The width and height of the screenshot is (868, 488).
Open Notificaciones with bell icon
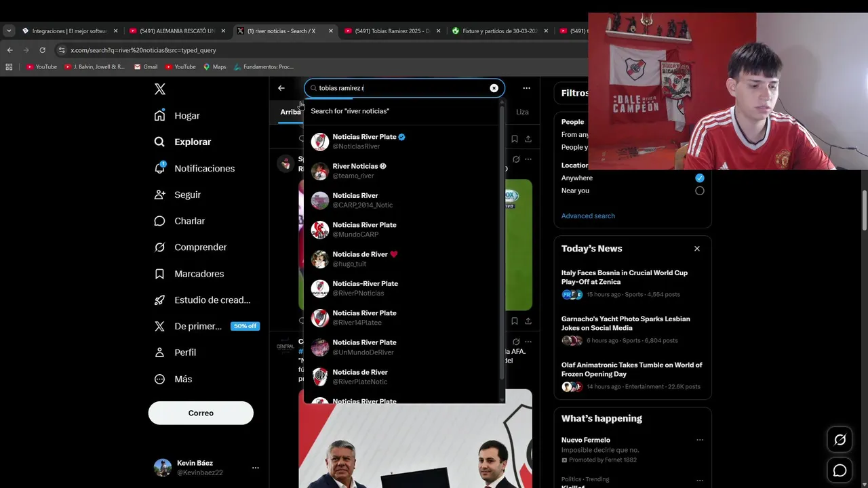click(x=194, y=169)
